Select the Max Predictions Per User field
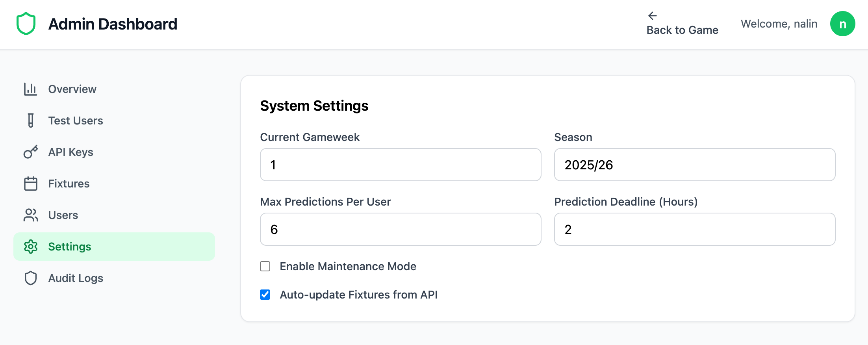This screenshot has width=868, height=345. click(x=401, y=229)
